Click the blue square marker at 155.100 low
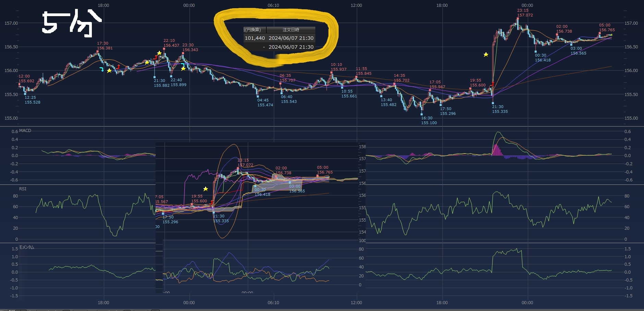The image size is (644, 311). click(422, 114)
